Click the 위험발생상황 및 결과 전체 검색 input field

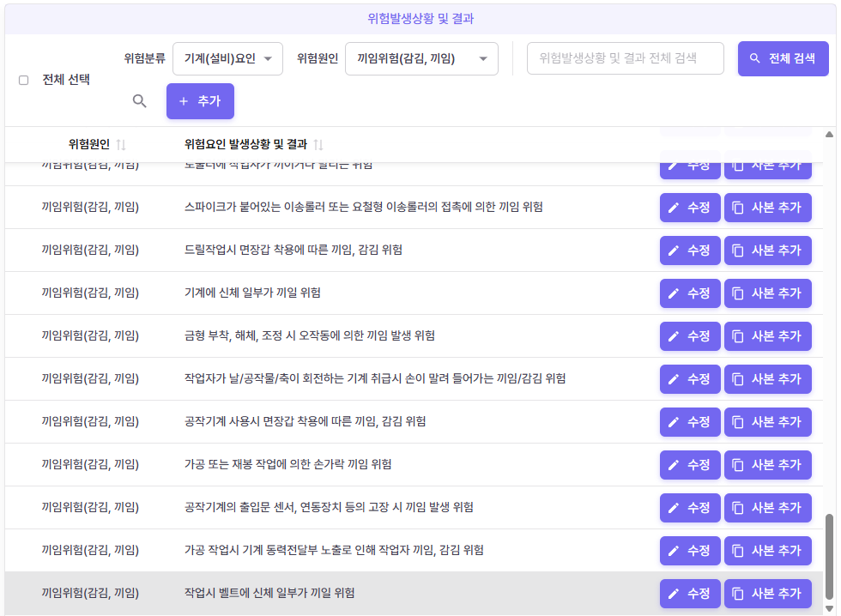tap(625, 58)
